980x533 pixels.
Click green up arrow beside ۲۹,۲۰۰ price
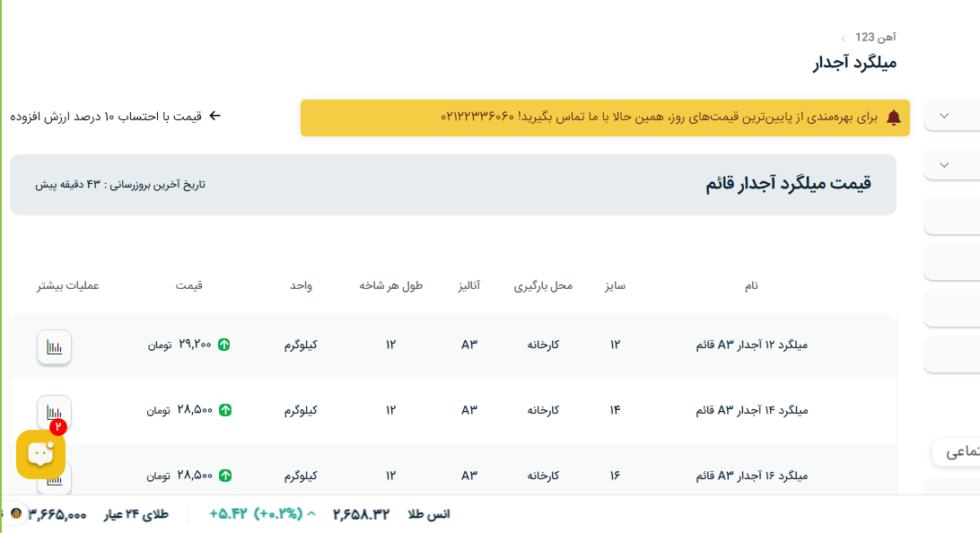(224, 345)
